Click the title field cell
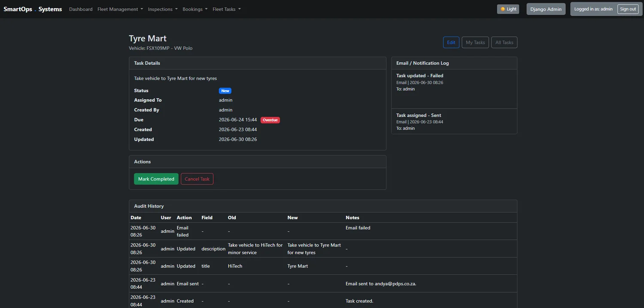644x308 pixels. 206,266
